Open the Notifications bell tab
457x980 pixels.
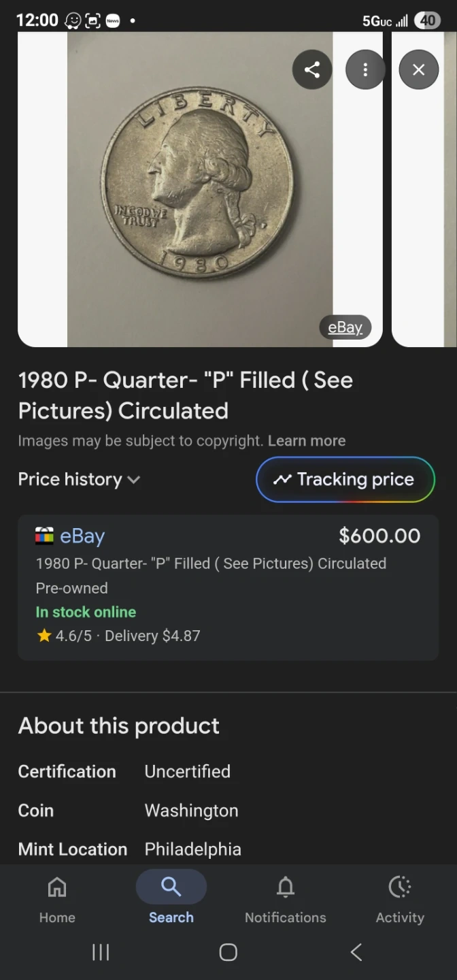tap(286, 898)
